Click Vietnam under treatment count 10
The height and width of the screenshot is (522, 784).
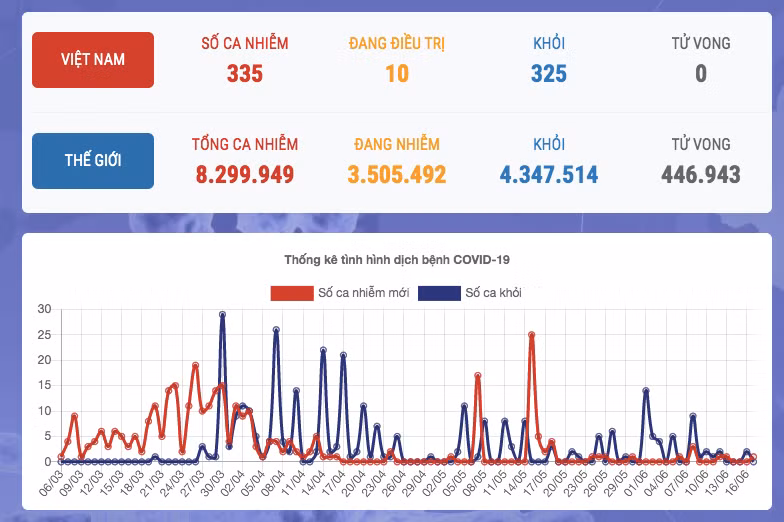(397, 74)
